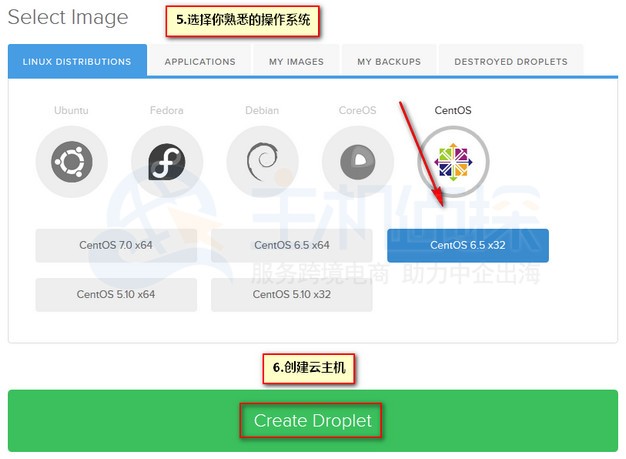Open the Linux Distributions tab

77,60
